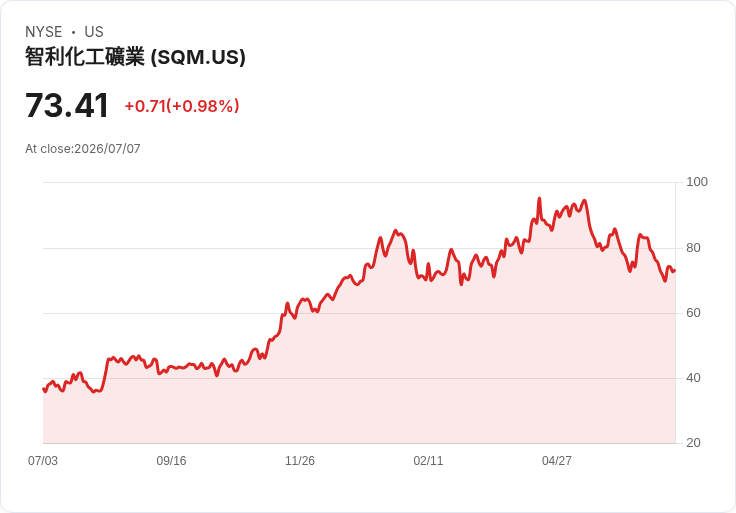Click the highest peak of the price line

[x=539, y=199]
